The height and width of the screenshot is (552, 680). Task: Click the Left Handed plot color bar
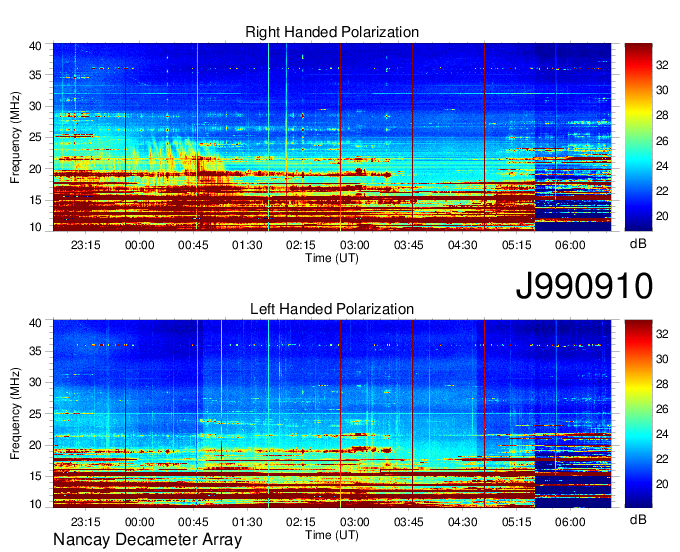click(x=638, y=414)
